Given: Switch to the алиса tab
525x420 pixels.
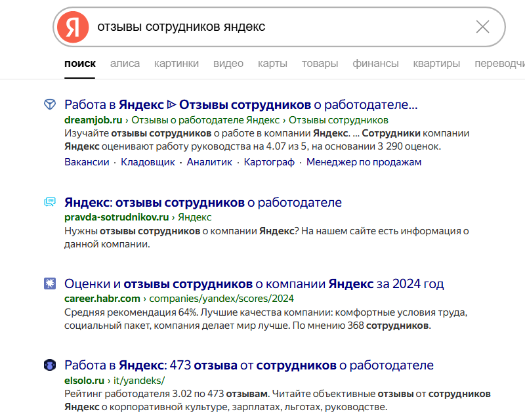Looking at the screenshot, I should click(x=125, y=63).
